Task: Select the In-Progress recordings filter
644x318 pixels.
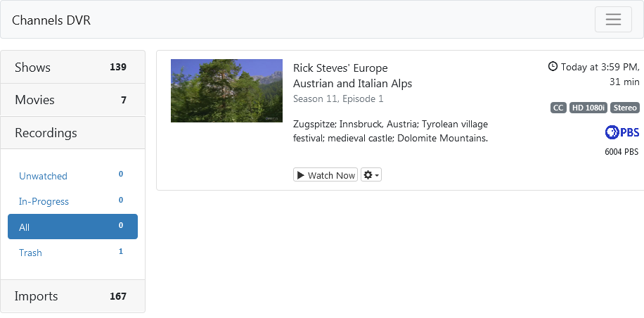Action: click(x=44, y=201)
